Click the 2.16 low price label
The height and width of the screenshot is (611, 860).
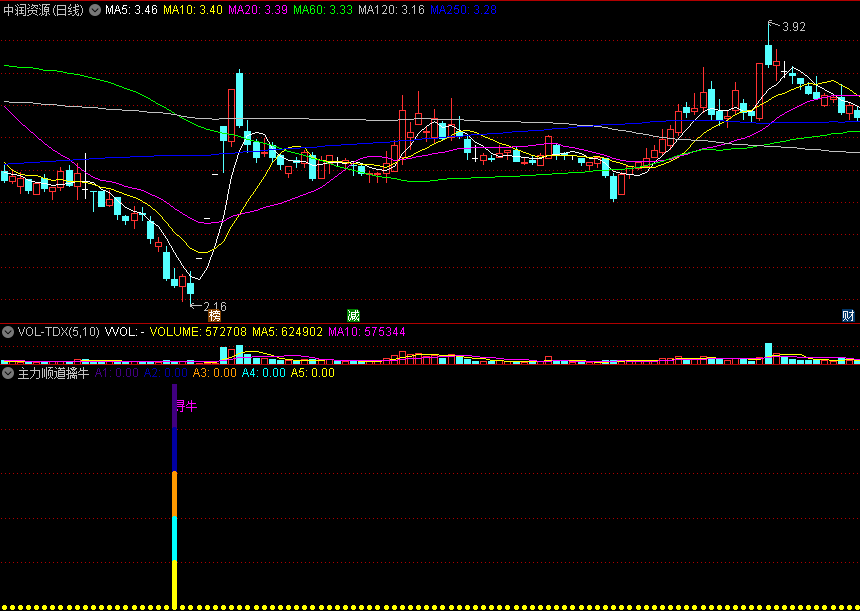pos(214,307)
